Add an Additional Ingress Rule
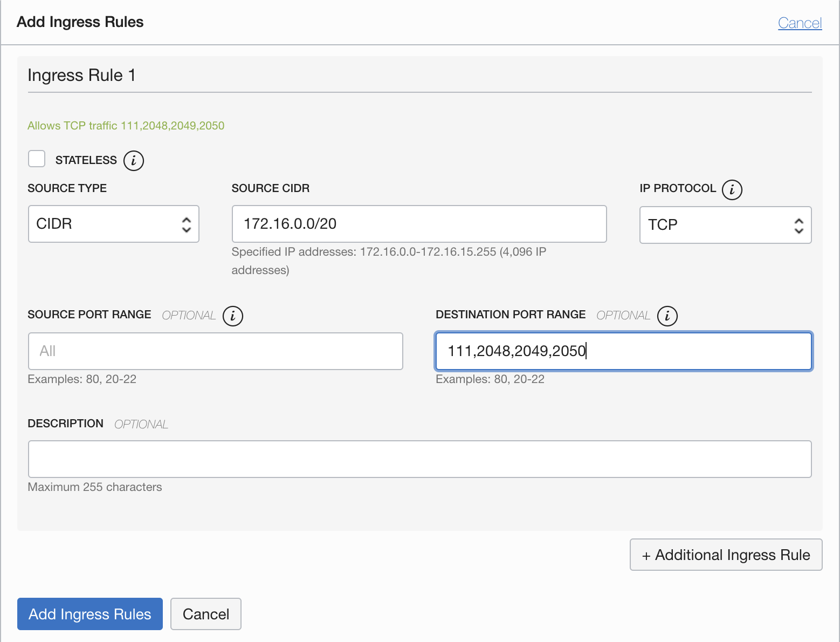 point(726,555)
